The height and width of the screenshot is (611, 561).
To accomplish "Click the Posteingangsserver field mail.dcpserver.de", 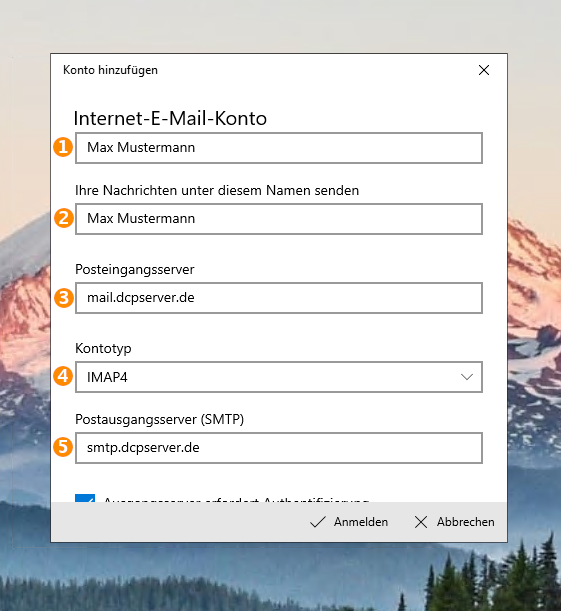I will tap(279, 298).
